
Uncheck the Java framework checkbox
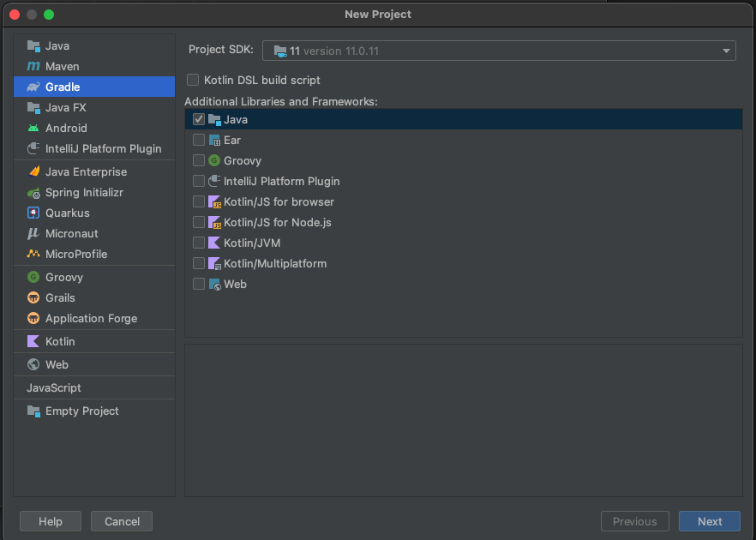[199, 120]
